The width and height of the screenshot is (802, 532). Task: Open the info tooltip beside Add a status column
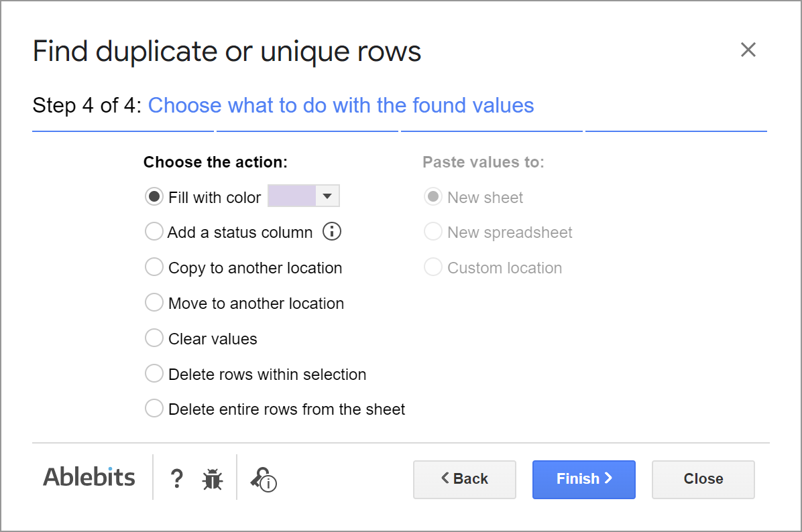tap(333, 231)
